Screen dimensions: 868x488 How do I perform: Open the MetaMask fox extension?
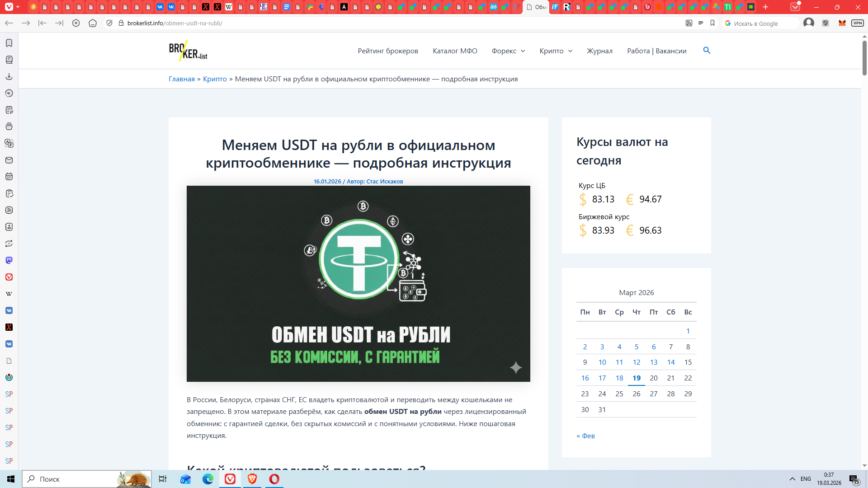point(842,23)
